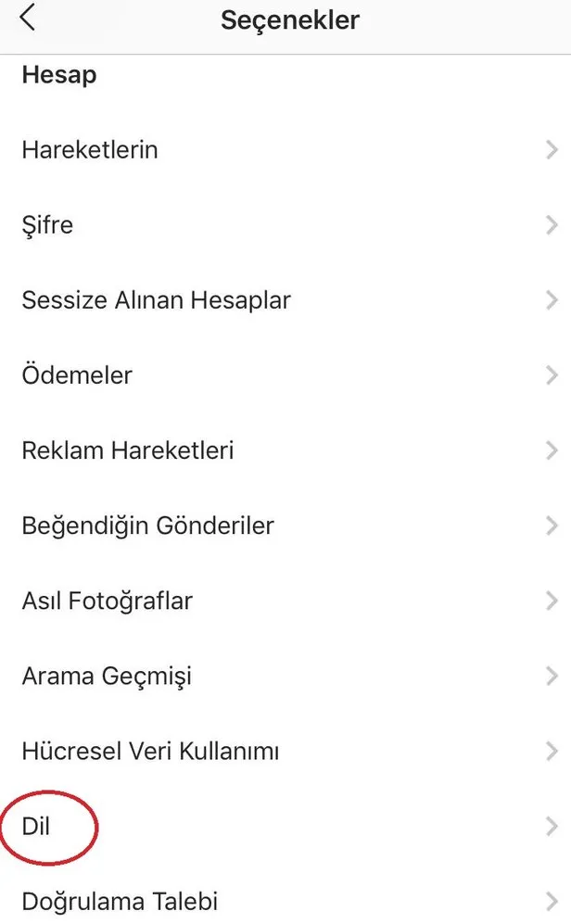The height and width of the screenshot is (924, 571).
Task: Open Arama Geçmişi
Action: (x=107, y=676)
